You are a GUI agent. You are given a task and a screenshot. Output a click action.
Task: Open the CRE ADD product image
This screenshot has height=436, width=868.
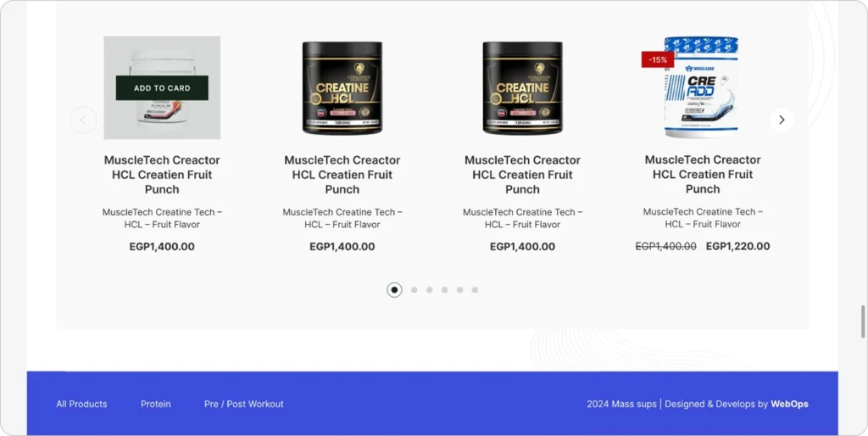[702, 87]
